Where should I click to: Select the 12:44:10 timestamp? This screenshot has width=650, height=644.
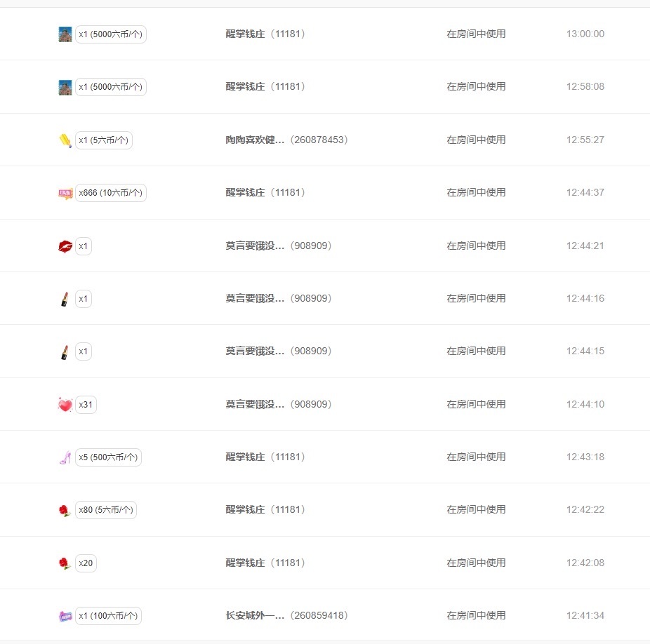click(585, 404)
